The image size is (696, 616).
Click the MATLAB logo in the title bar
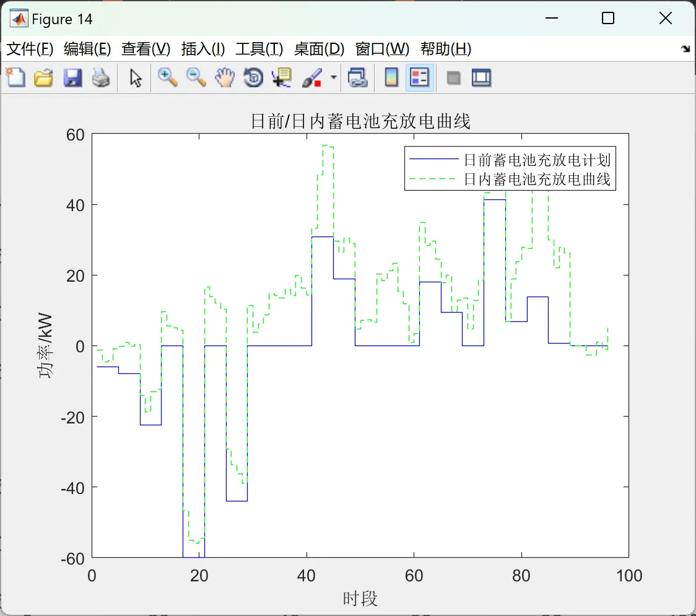point(19,19)
